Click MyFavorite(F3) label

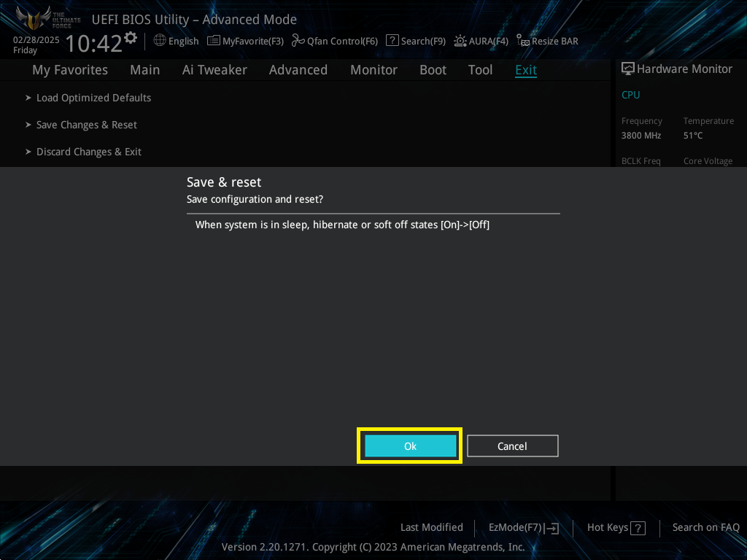click(253, 42)
